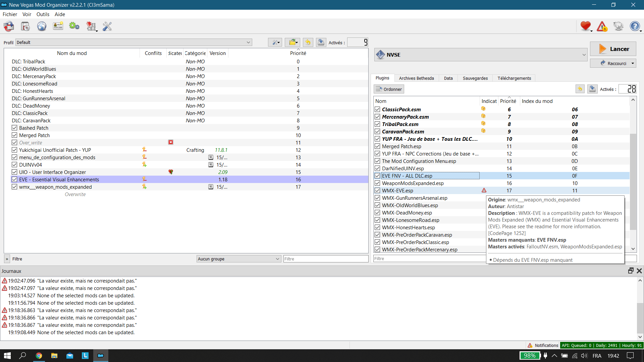
Task: Create mod list backup icon
Action: 321,42
